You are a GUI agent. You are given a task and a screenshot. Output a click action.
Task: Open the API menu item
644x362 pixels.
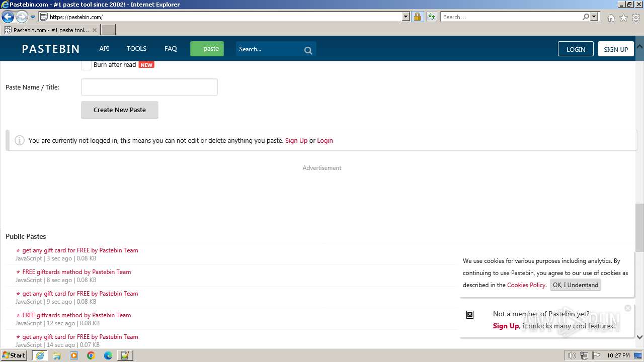[104, 49]
